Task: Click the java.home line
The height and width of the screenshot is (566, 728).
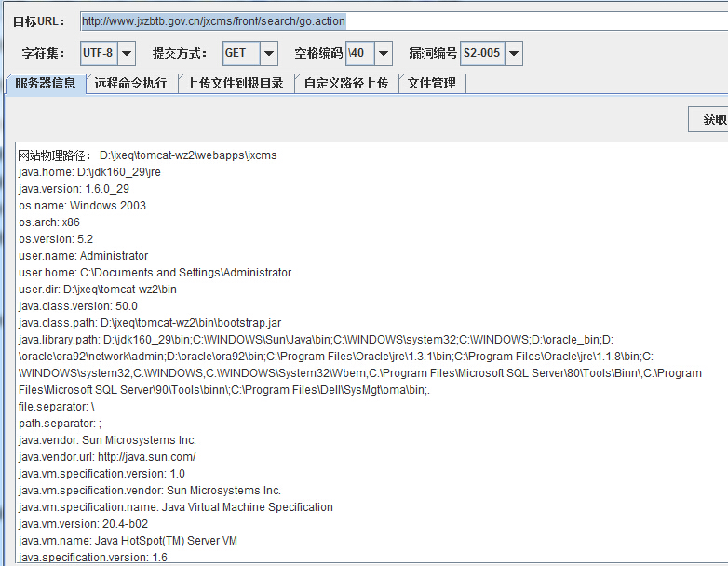Action: click(89, 172)
